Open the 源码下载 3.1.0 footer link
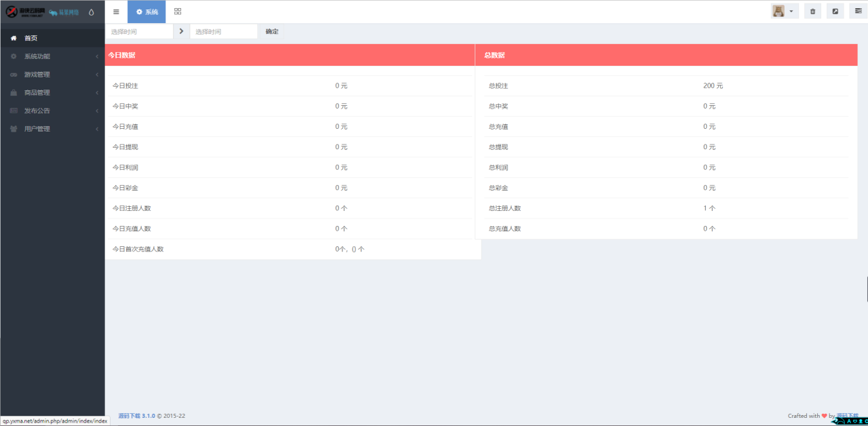The height and width of the screenshot is (426, 868). 136,416
